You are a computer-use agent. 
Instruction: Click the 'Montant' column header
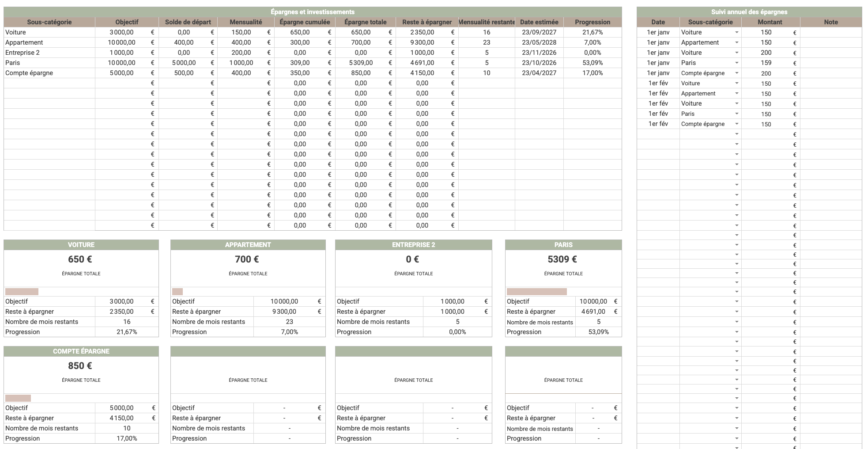pos(770,22)
